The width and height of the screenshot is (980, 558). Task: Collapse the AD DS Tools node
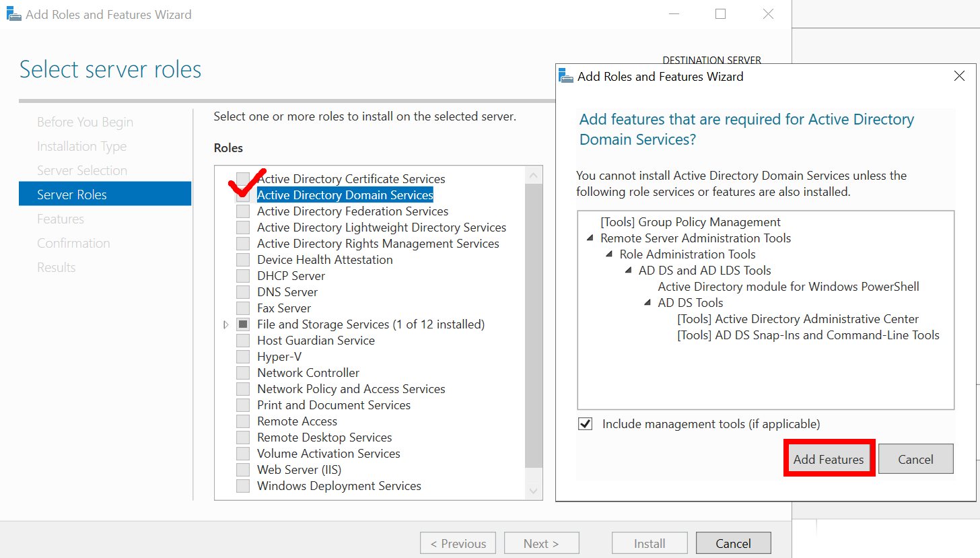coord(647,303)
